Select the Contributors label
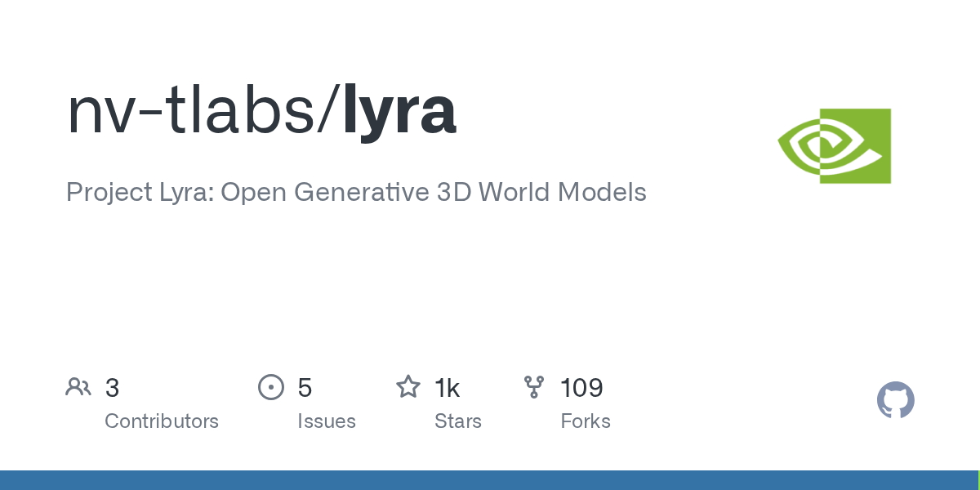 pyautogui.click(x=162, y=421)
